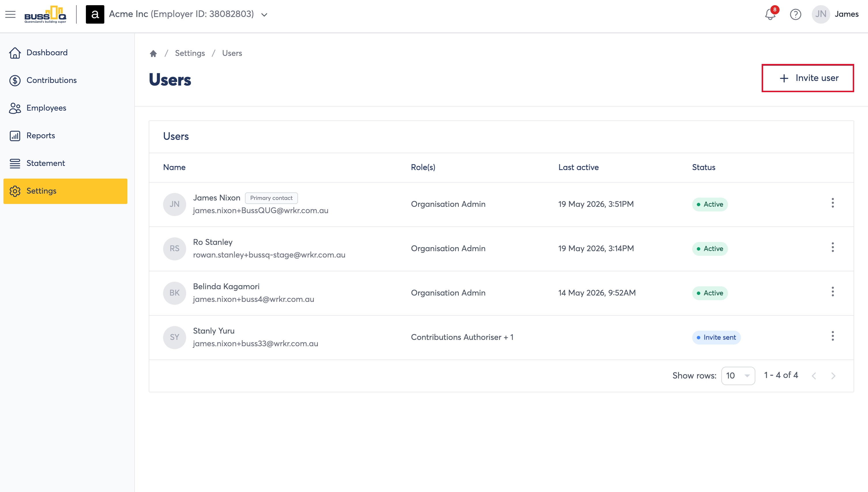The image size is (868, 492).
Task: Click the BK avatar for Belinda Kagamori
Action: tap(174, 293)
